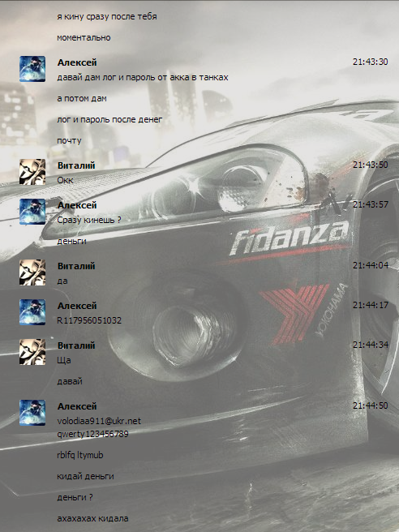
Task: Click Алексей's avatar at 21:44:50
Action: pyautogui.click(x=32, y=413)
